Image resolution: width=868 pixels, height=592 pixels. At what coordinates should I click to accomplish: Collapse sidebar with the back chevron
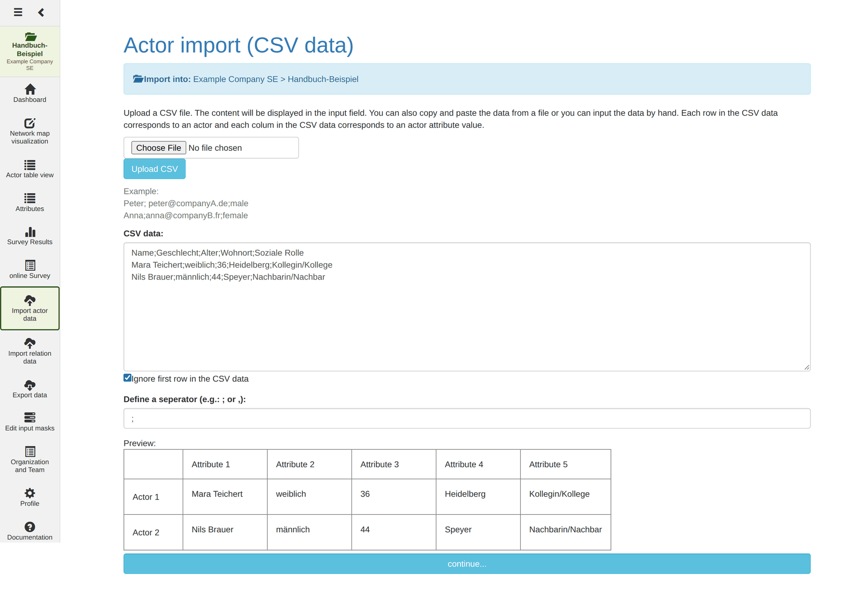point(41,12)
